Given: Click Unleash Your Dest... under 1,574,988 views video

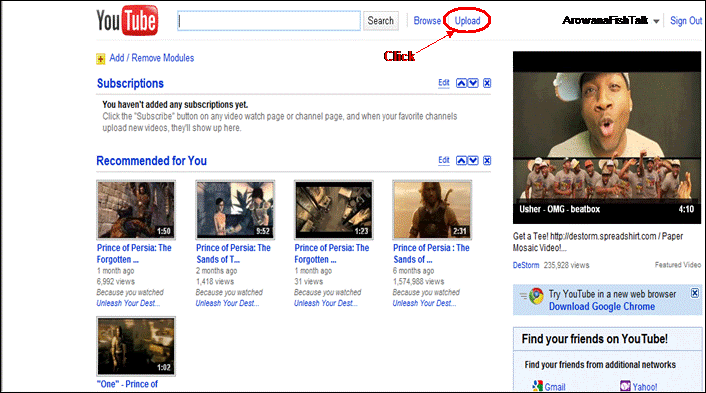Looking at the screenshot, I should 424,303.
